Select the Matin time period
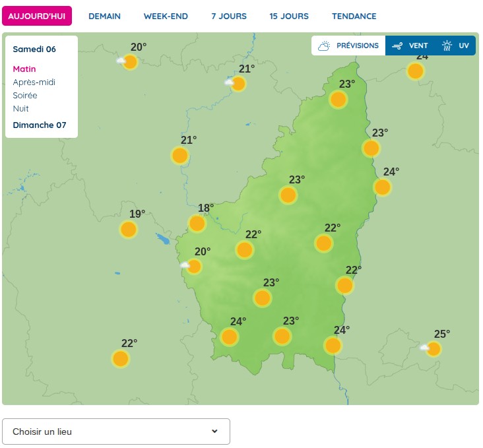Screen dimensions: 483x448 click(24, 69)
